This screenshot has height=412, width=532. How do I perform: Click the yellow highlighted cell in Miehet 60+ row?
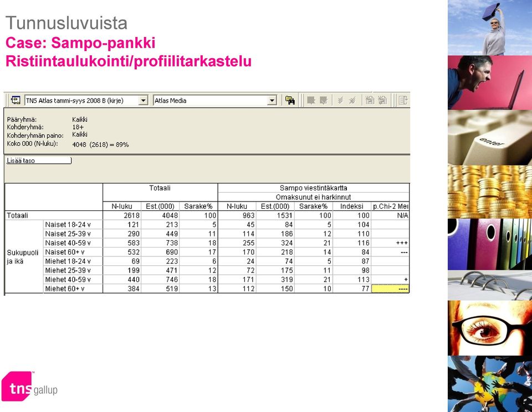(391, 289)
